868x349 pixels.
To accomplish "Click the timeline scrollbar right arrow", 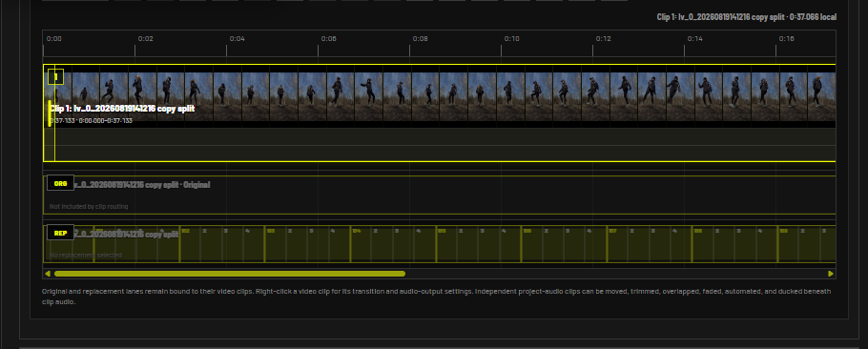I will pos(831,274).
